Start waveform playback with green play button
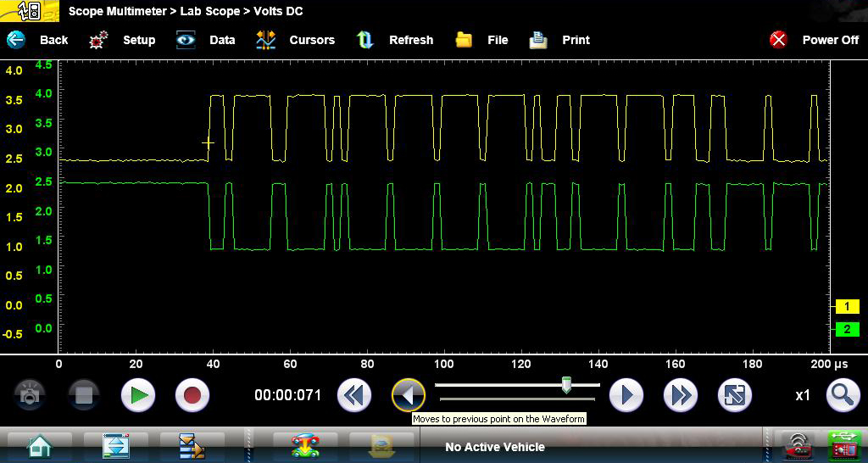 [137, 395]
